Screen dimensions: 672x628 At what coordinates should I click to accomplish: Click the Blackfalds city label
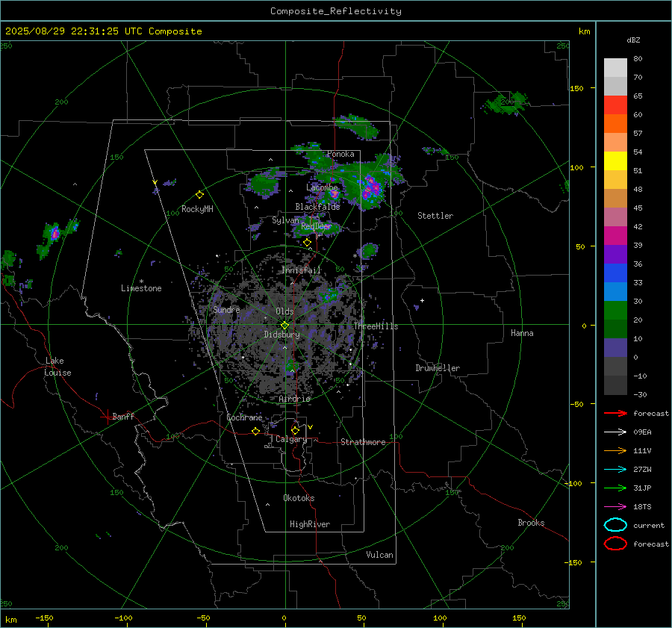[x=317, y=207]
